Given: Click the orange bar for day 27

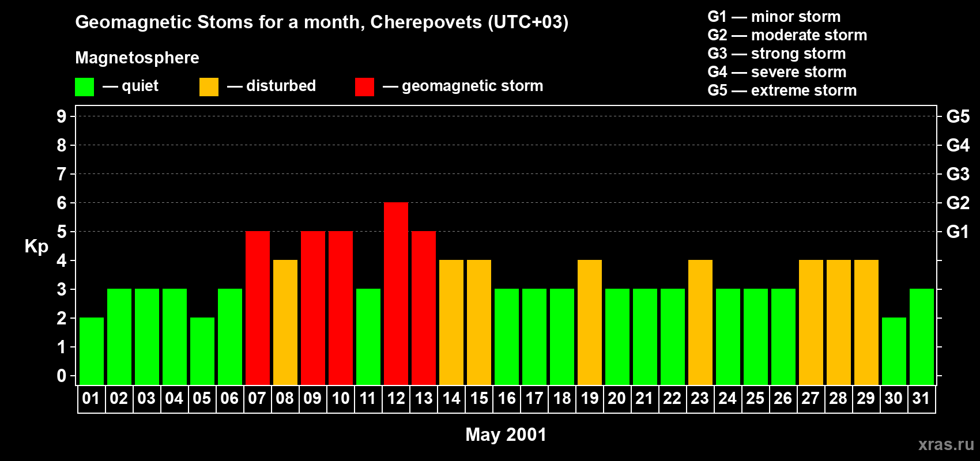Looking at the screenshot, I should 811,323.
